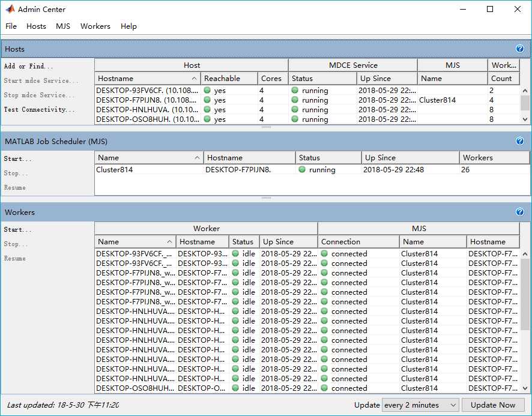The width and height of the screenshot is (532, 416).
Task: Click Stop in the Workers panel
Action: click(16, 244)
